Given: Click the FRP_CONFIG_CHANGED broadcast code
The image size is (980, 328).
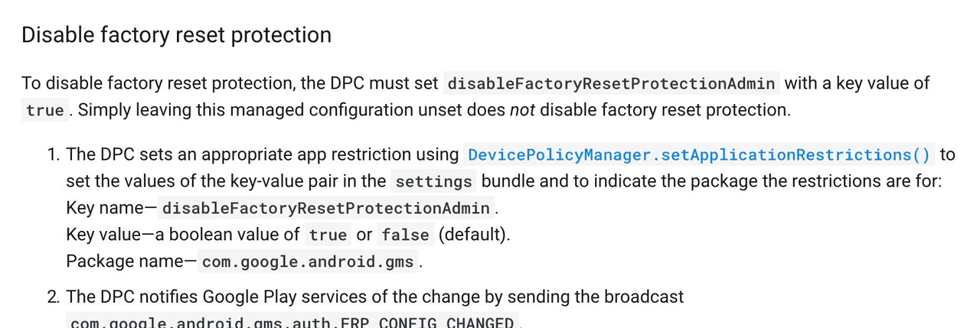Looking at the screenshot, I should click(292, 322).
